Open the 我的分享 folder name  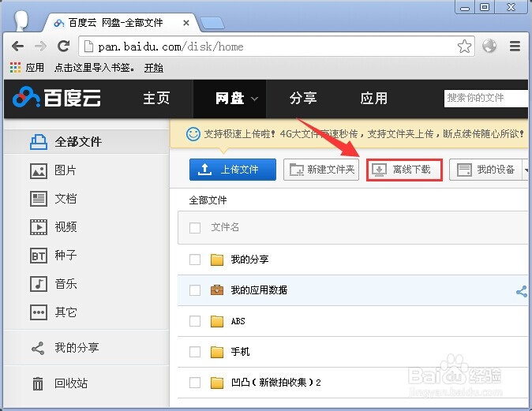pos(249,260)
